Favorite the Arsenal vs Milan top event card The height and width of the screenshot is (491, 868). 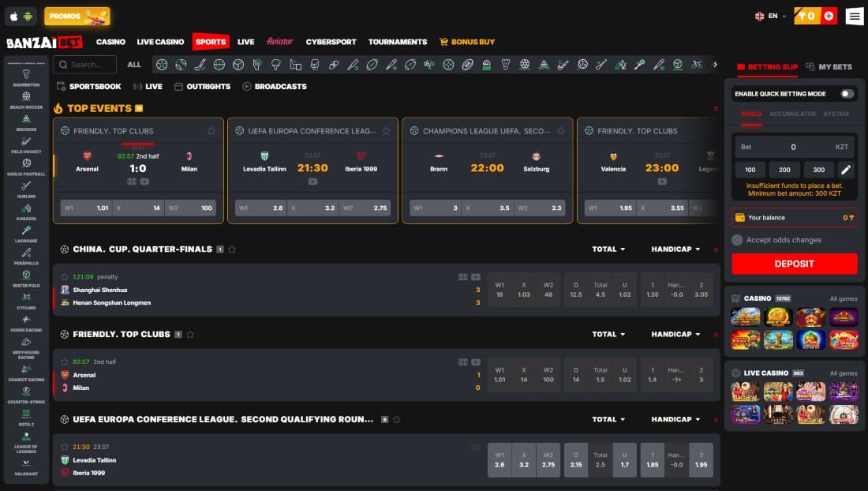pyautogui.click(x=211, y=130)
